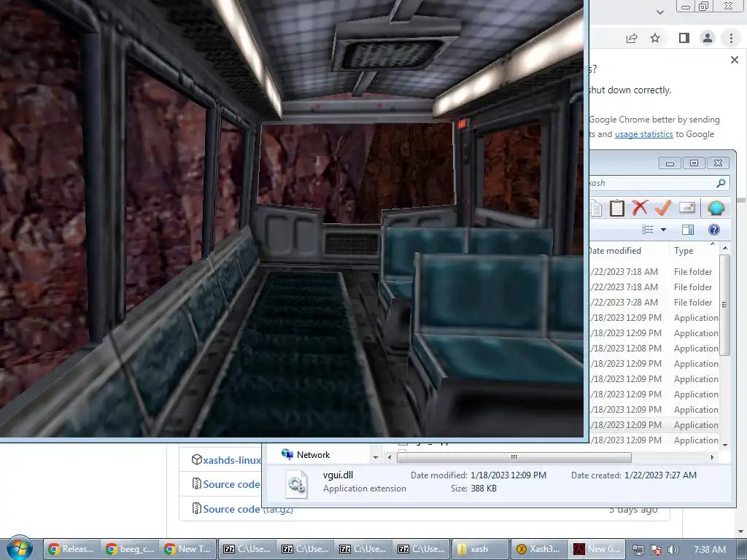Switch to the New G... Half-Life taskbar button
The width and height of the screenshot is (747, 560).
pyautogui.click(x=595, y=549)
